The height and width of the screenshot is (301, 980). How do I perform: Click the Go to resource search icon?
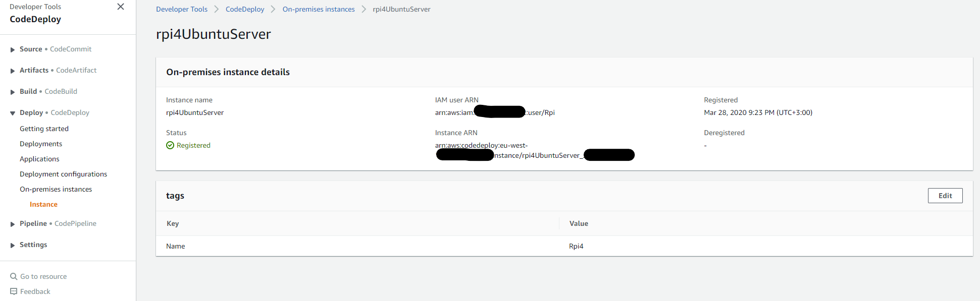(14, 276)
